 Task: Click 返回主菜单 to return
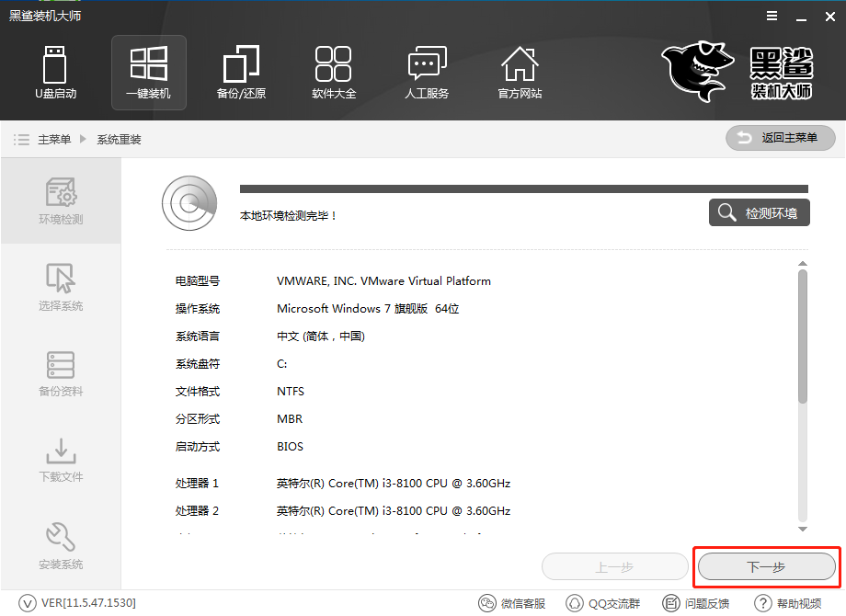[x=780, y=138]
